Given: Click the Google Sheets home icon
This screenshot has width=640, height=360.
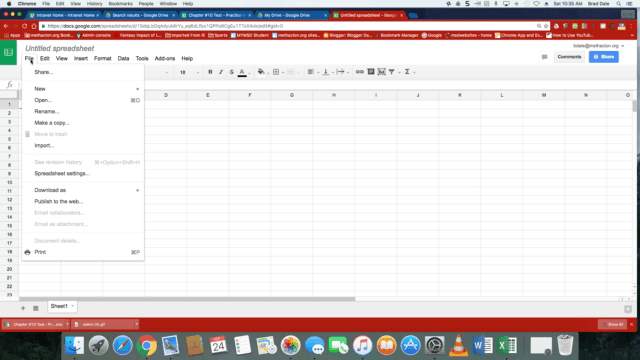Looking at the screenshot, I should click(8, 53).
